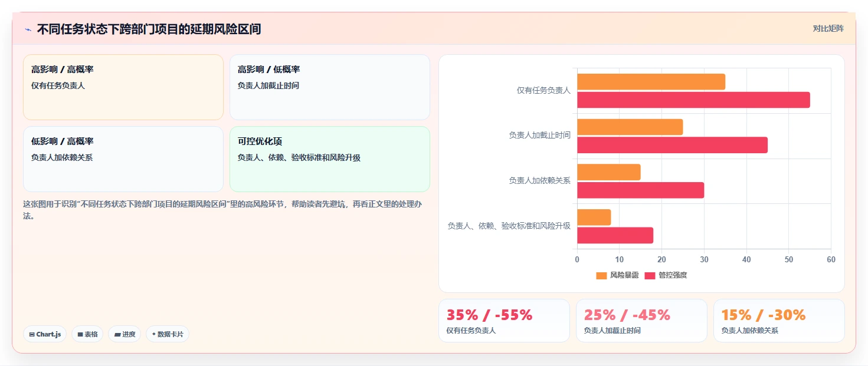Click the icon on the 进度 chip
868x366 pixels.
[x=117, y=334]
